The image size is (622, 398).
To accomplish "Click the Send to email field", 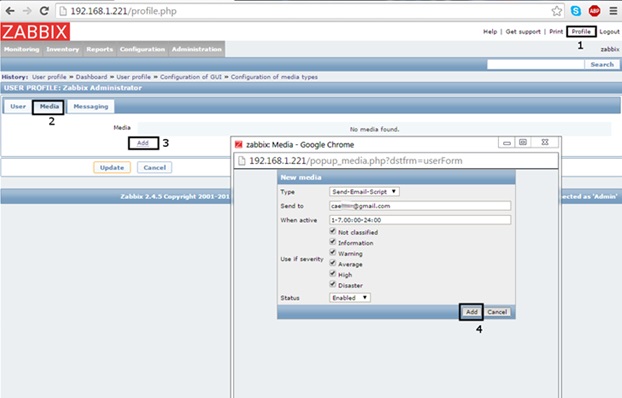I will tap(420, 206).
